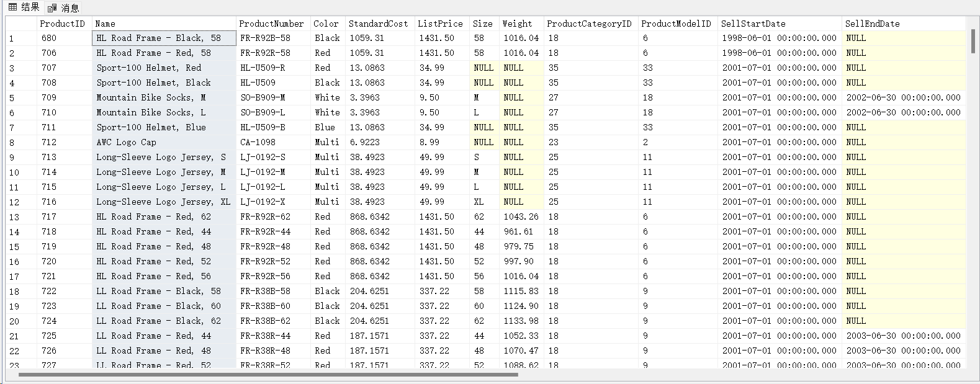
Task: Click the message icon on 消息 tab
Action: pos(53,8)
